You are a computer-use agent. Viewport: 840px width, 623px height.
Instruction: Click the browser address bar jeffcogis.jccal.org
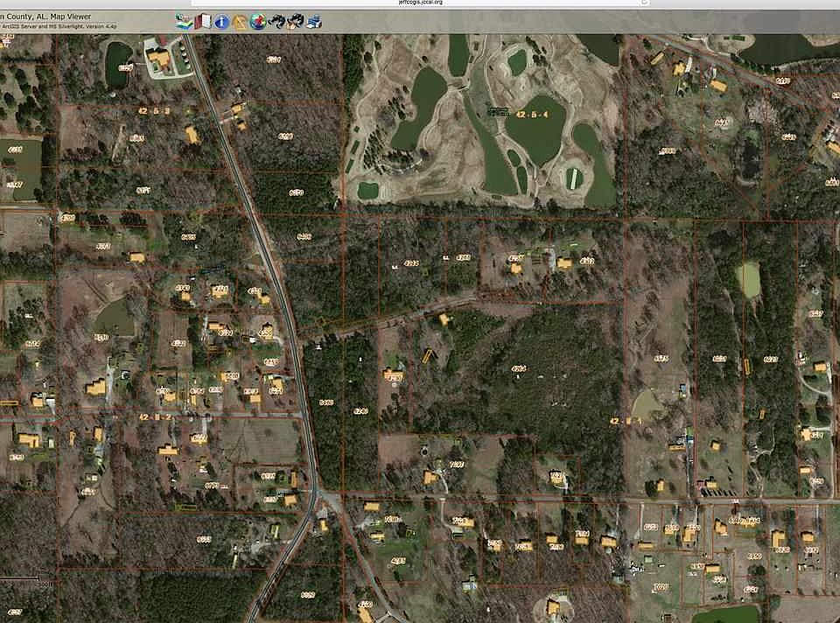point(421,3)
